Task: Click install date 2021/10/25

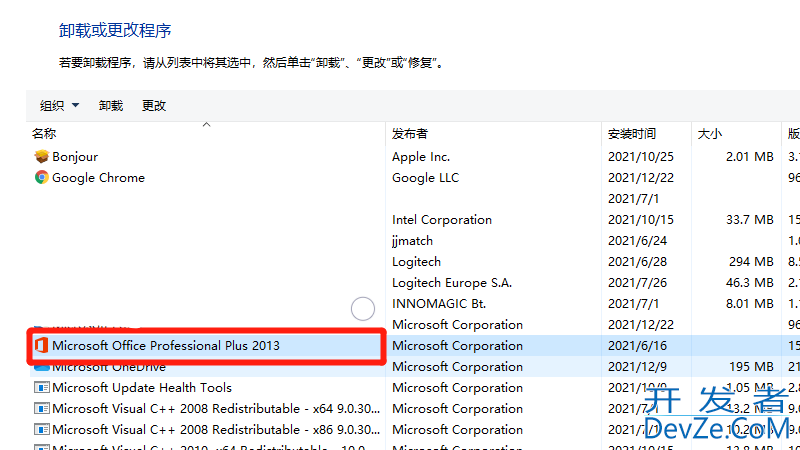Action: (x=641, y=157)
